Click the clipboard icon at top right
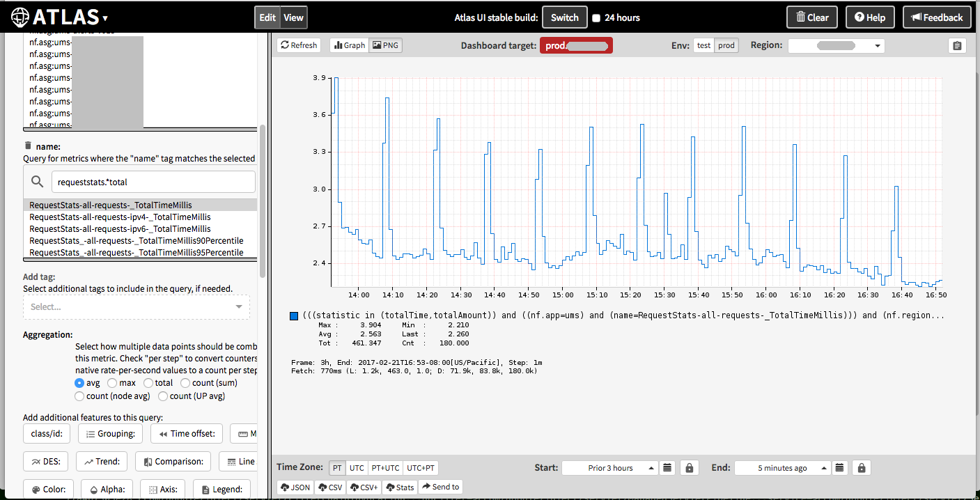Image resolution: width=980 pixels, height=500 pixels. (957, 46)
